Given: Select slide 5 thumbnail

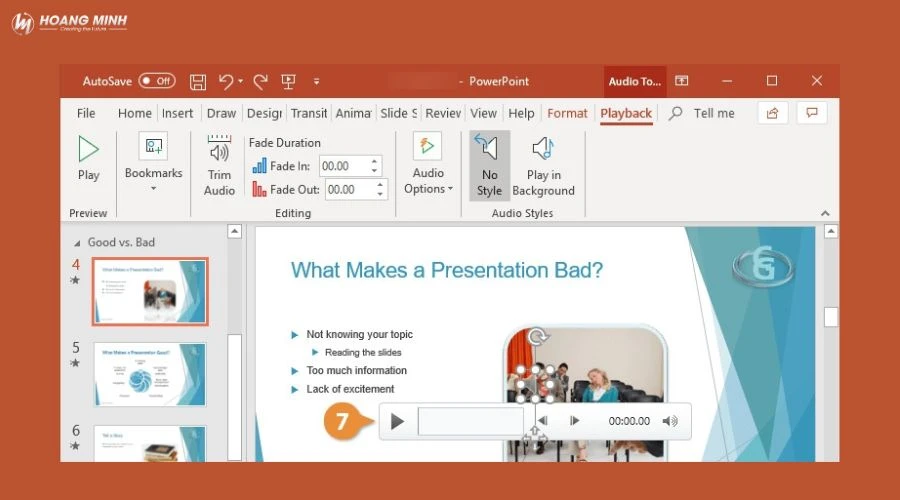Looking at the screenshot, I should point(150,374).
